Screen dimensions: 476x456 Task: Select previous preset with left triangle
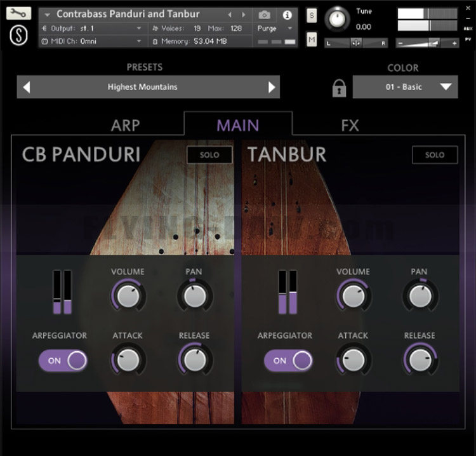[27, 87]
